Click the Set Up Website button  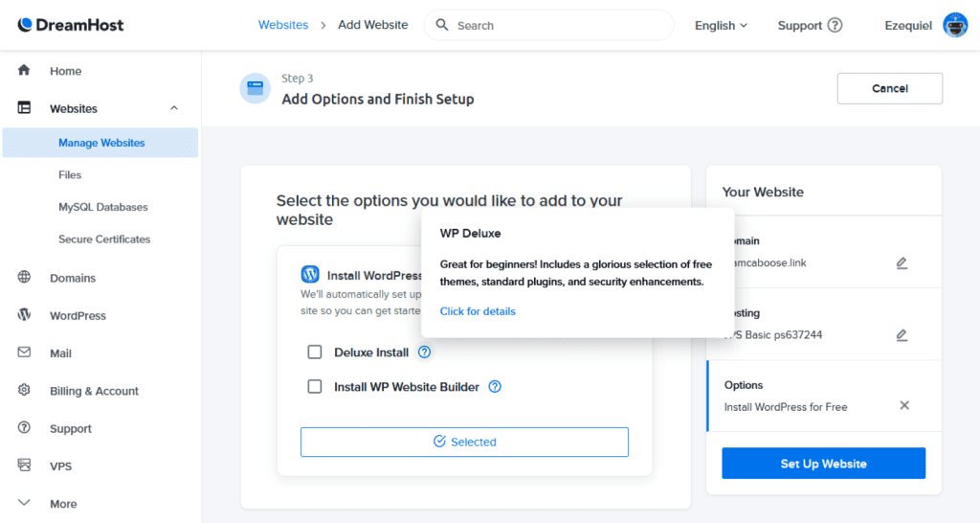pyautogui.click(x=823, y=464)
